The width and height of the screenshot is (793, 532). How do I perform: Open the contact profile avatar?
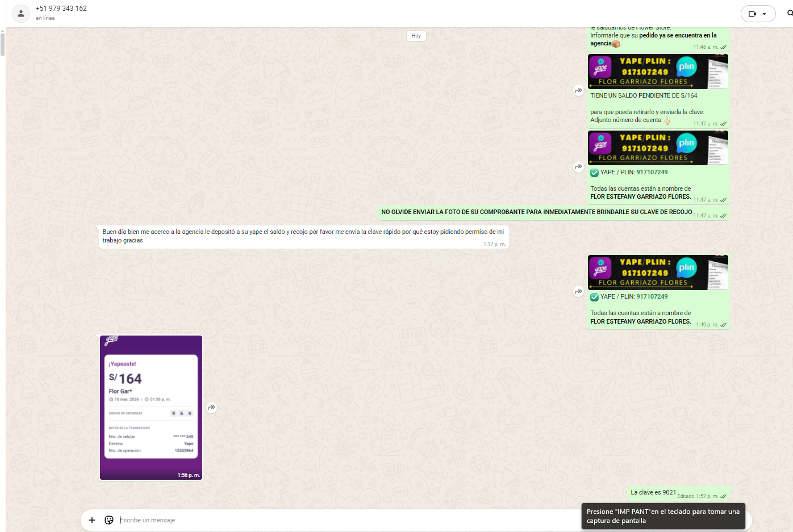click(x=21, y=14)
